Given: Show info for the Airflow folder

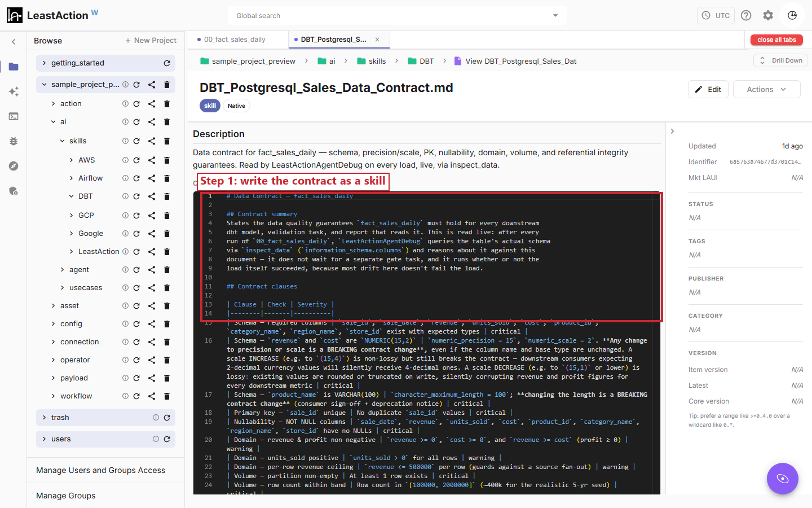Looking at the screenshot, I should (126, 178).
